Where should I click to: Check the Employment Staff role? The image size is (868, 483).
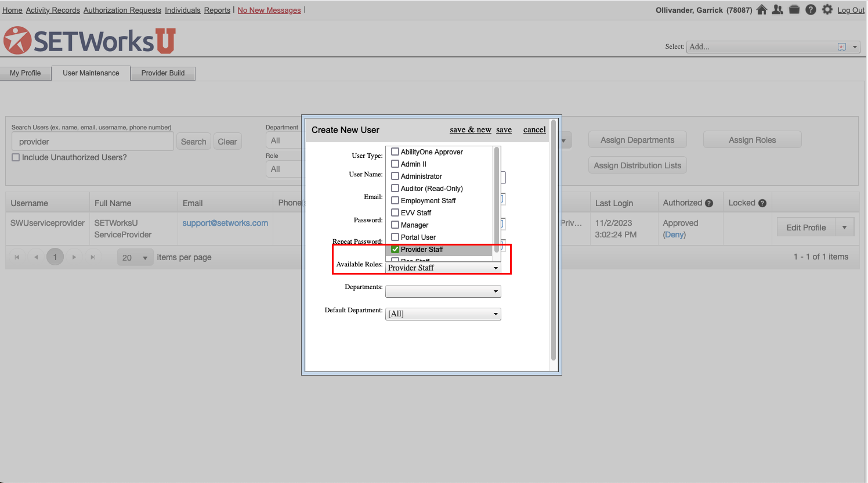(395, 200)
